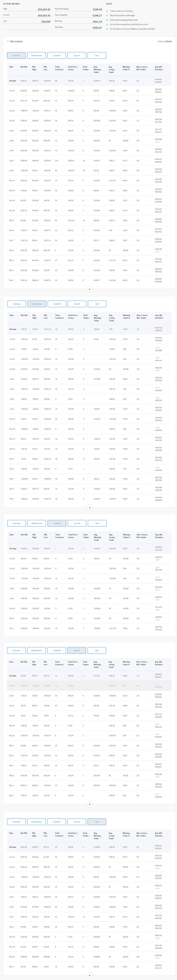Show Euro FX from the Gold-active tab row
177x980 pixels.
click(x=77, y=821)
